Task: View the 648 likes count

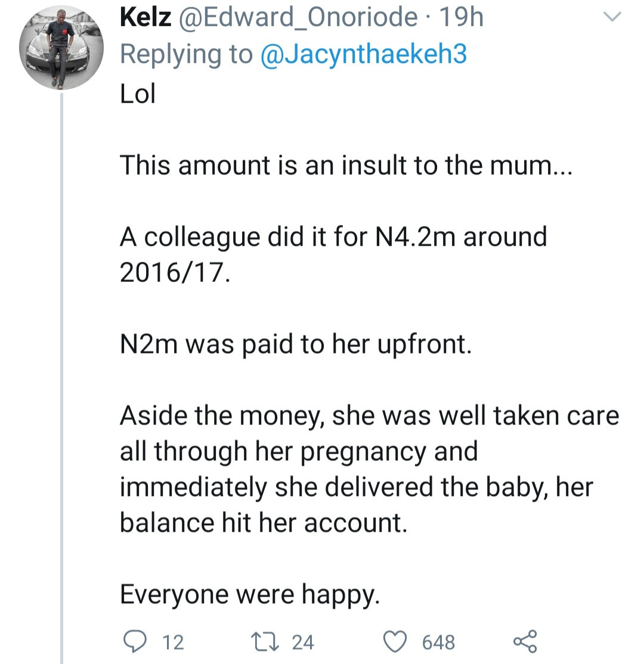Action: pyautogui.click(x=438, y=642)
